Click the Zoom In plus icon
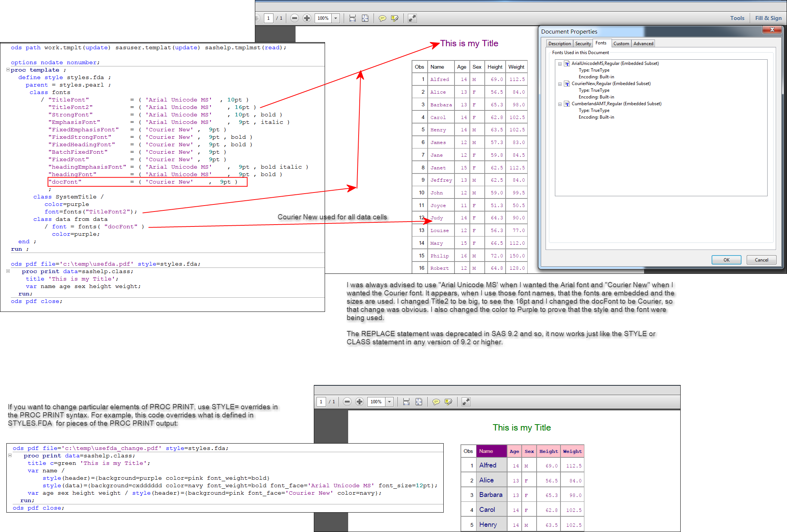 pos(307,18)
